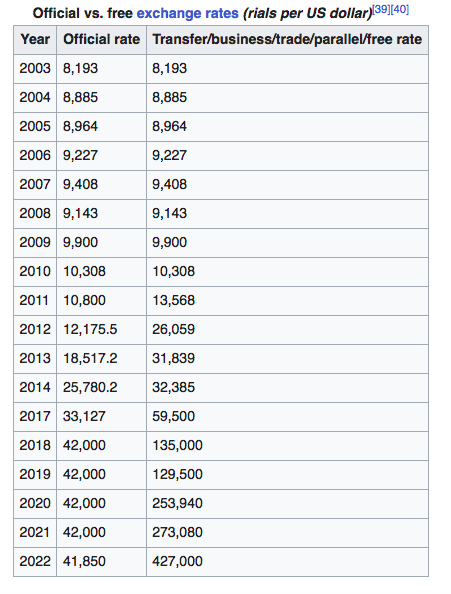Select official rate 8,885 for 2004
The width and height of the screenshot is (451, 594).
pos(101,97)
